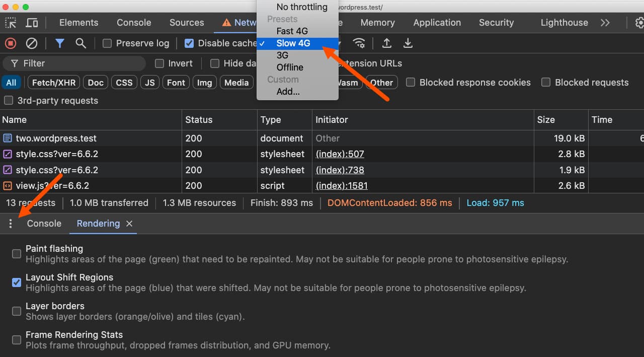The height and width of the screenshot is (357, 644).
Task: Filter requests by All types
Action: 11,83
